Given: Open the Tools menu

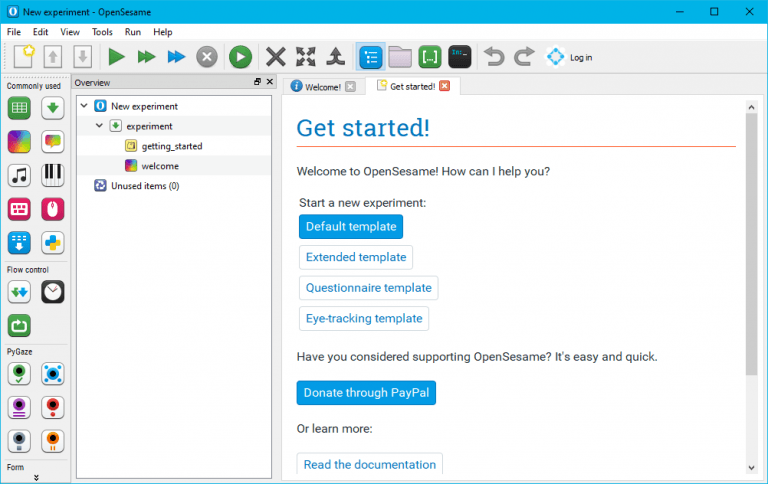Looking at the screenshot, I should point(102,32).
